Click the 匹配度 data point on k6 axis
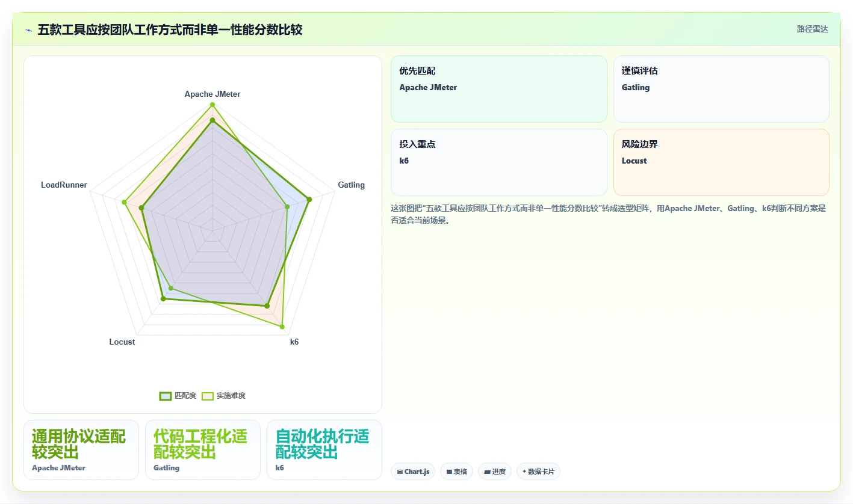The image size is (853, 504). point(267,306)
